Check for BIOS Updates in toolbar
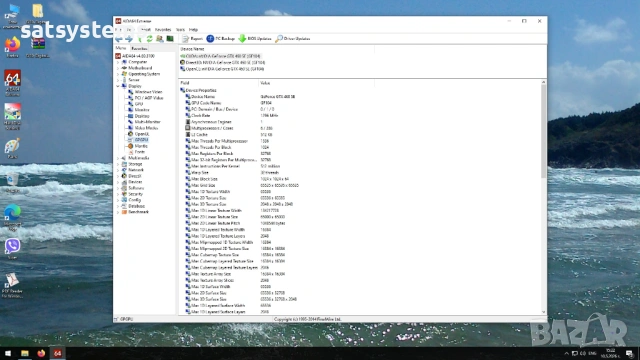The image size is (640, 360). coord(255,39)
